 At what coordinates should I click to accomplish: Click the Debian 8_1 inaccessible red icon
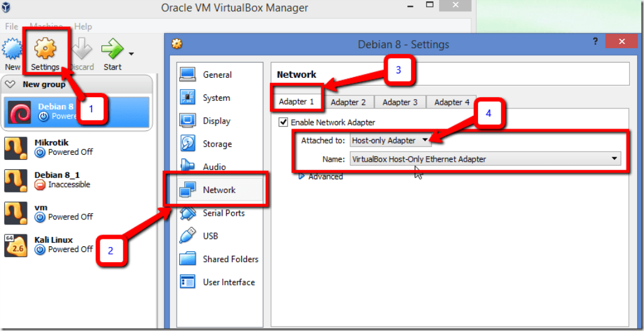click(40, 184)
